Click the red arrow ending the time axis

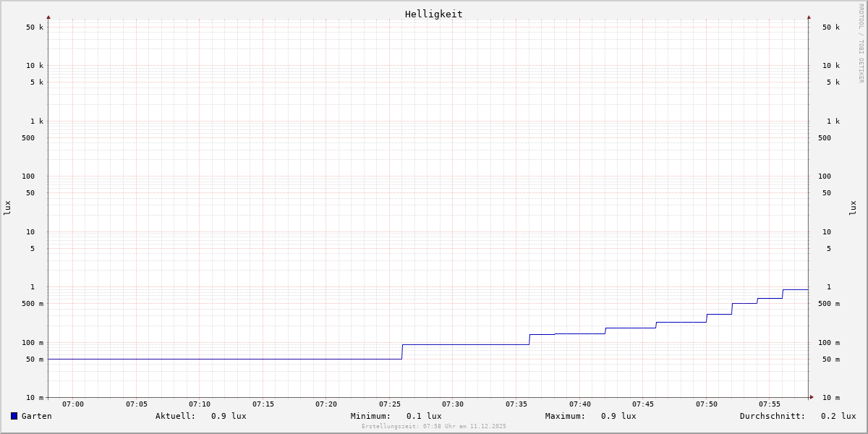(x=812, y=397)
